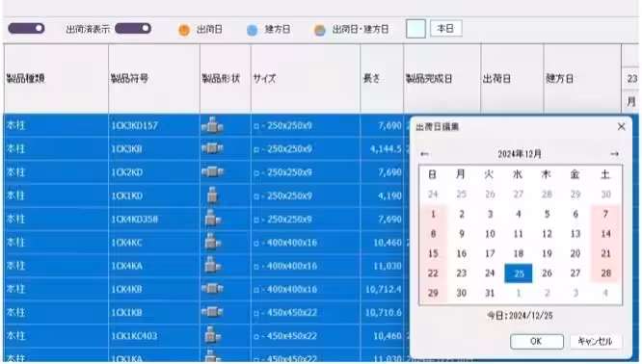The image size is (642, 364).
Task: Click the 今日:2024/12/25 link
Action: (x=520, y=316)
